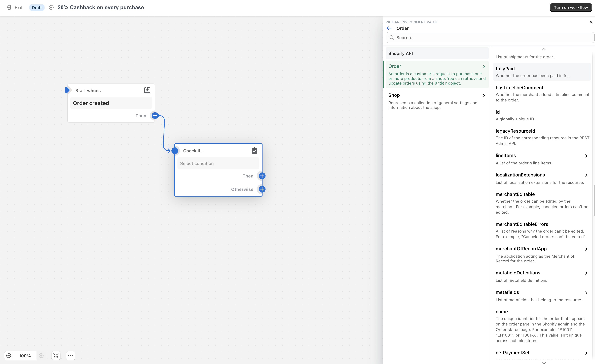This screenshot has height=364, width=595.
Task: Click the fit-to-screen collapse icon
Action: tap(56, 356)
